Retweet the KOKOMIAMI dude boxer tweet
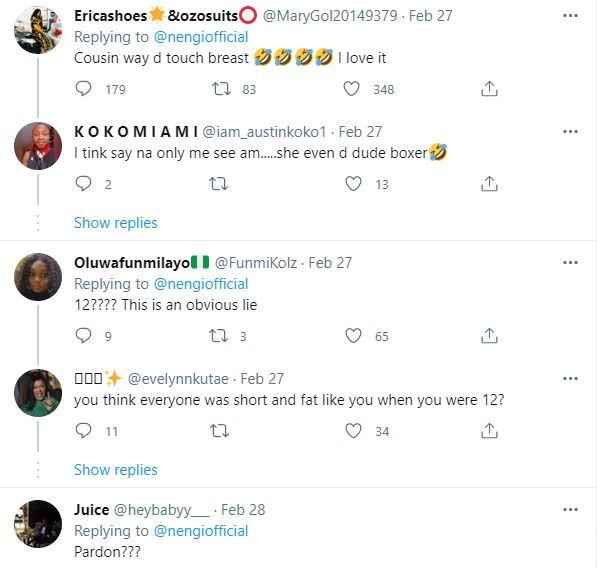The width and height of the screenshot is (597, 568). tap(219, 184)
